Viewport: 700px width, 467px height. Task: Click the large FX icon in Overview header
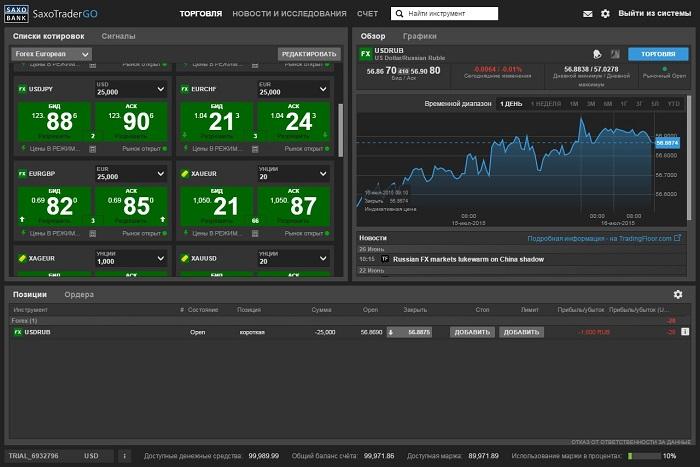click(x=366, y=54)
